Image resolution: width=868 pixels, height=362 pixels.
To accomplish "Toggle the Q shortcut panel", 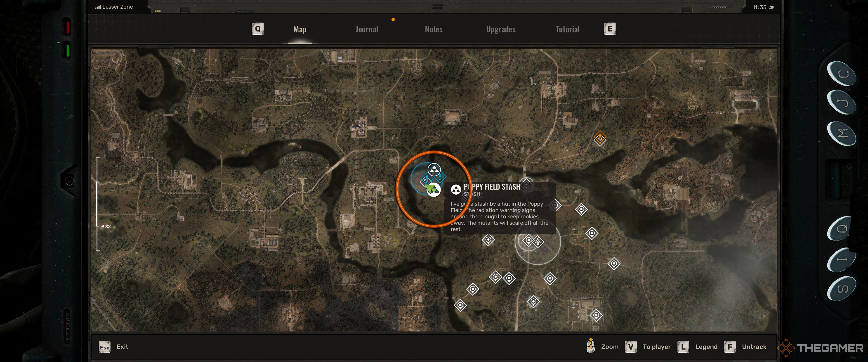I will click(257, 29).
